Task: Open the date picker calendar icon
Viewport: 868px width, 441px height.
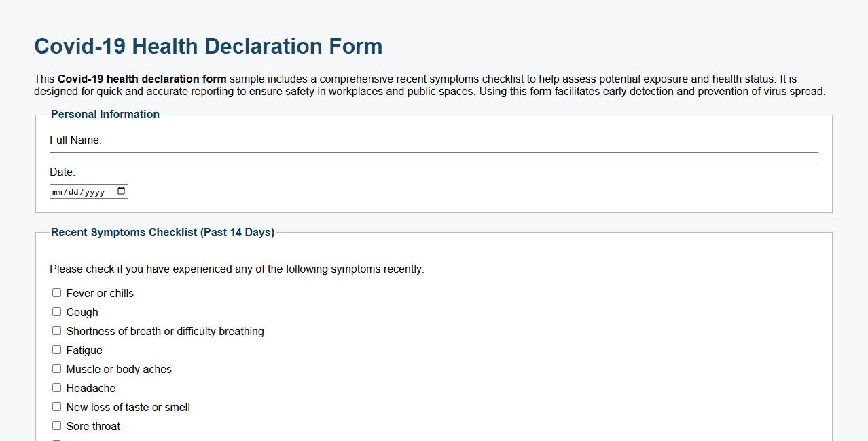Action: [121, 191]
